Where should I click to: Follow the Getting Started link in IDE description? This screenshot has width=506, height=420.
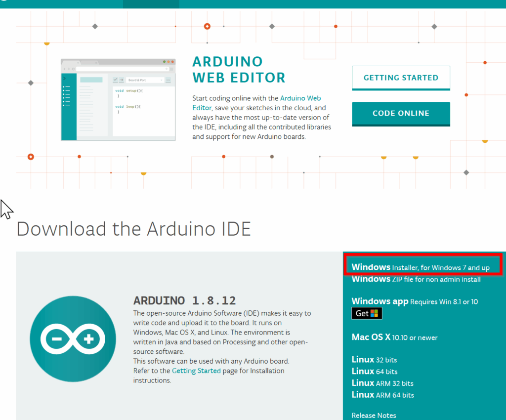click(x=196, y=371)
